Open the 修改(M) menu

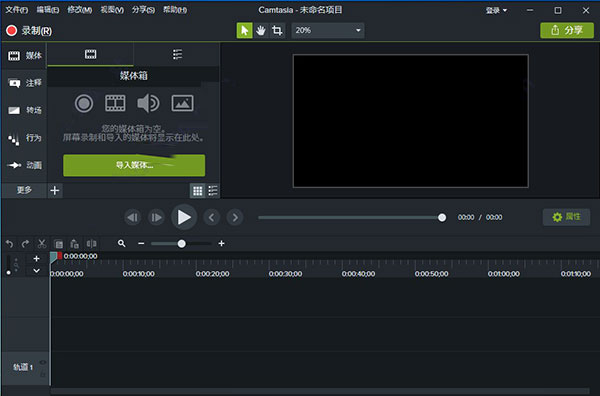(x=80, y=10)
